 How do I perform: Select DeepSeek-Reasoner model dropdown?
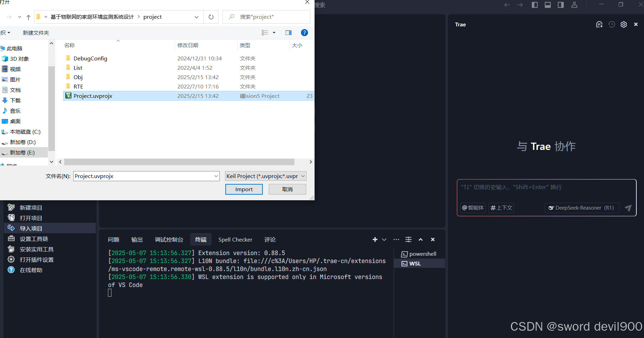pyautogui.click(x=582, y=208)
